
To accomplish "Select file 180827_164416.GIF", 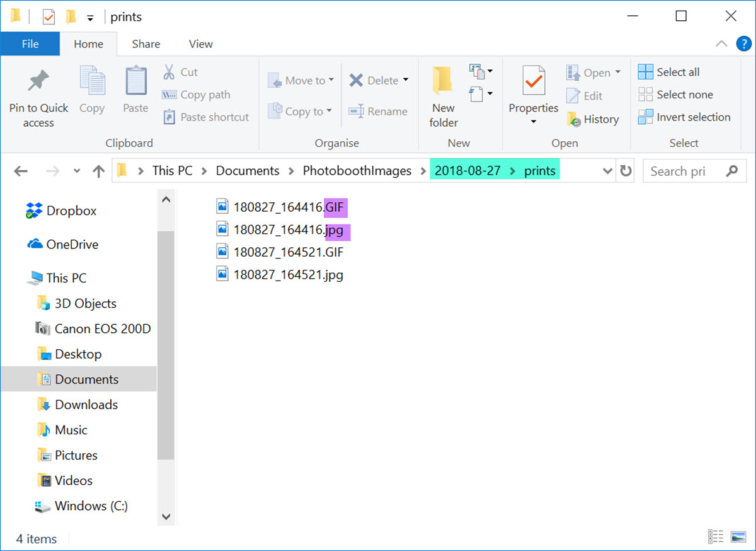I will 280,207.
